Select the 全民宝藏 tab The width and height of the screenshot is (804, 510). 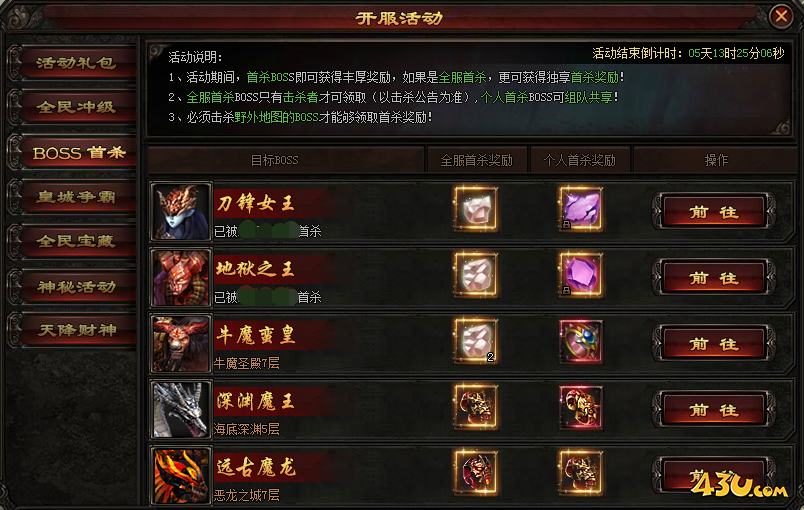74,241
